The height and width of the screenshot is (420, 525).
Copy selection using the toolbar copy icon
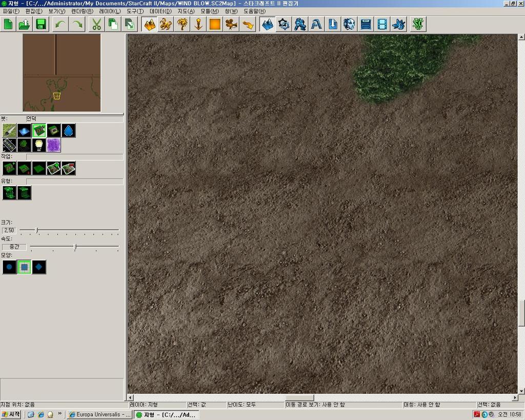[x=113, y=25]
